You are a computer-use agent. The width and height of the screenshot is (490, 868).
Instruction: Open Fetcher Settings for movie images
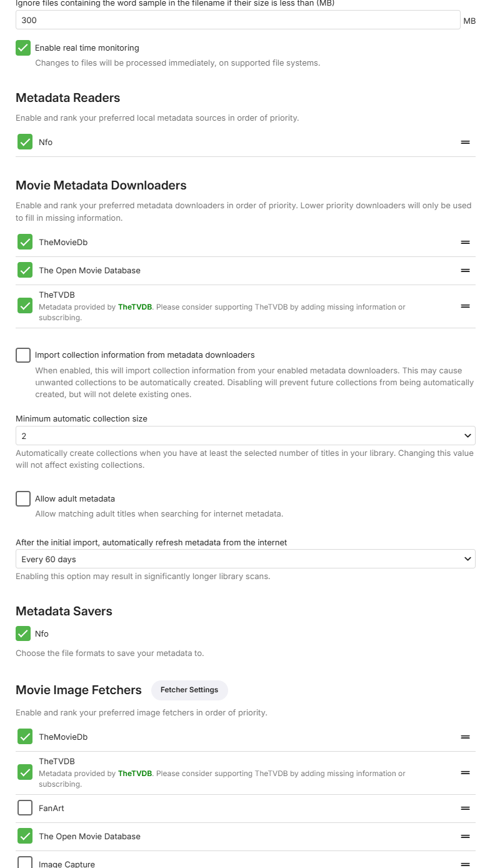click(x=189, y=690)
